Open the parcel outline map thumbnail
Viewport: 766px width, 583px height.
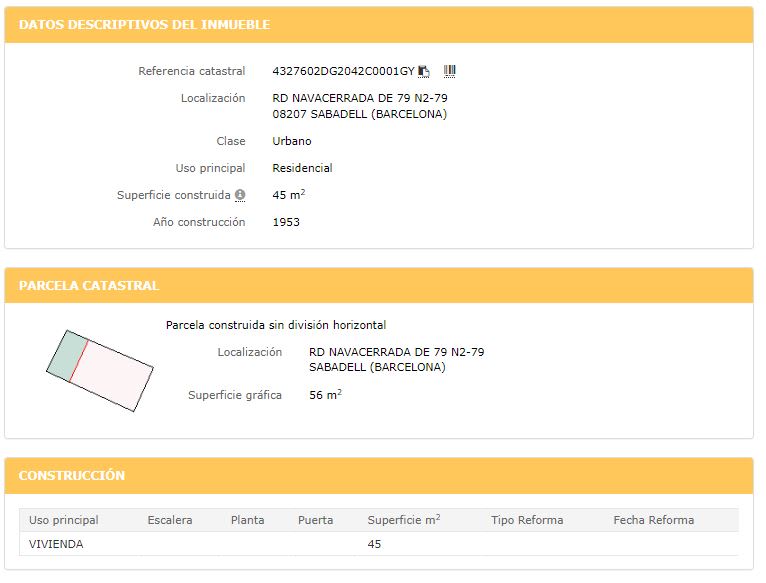tap(99, 369)
